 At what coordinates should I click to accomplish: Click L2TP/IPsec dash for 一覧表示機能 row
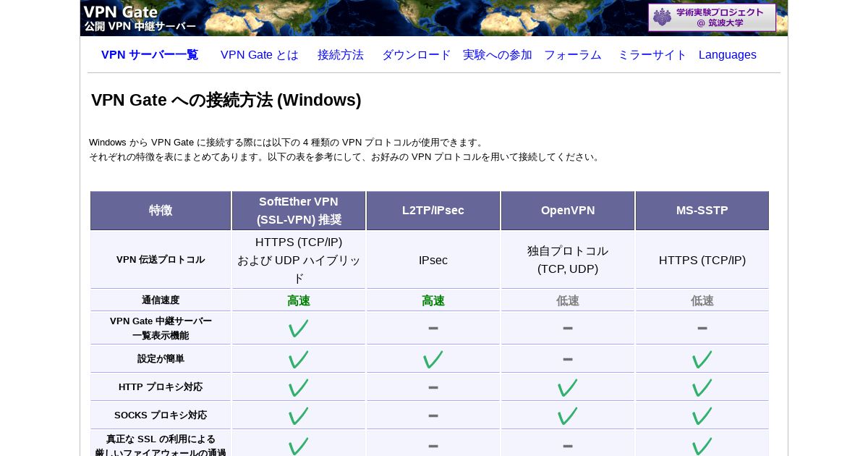pos(433,329)
